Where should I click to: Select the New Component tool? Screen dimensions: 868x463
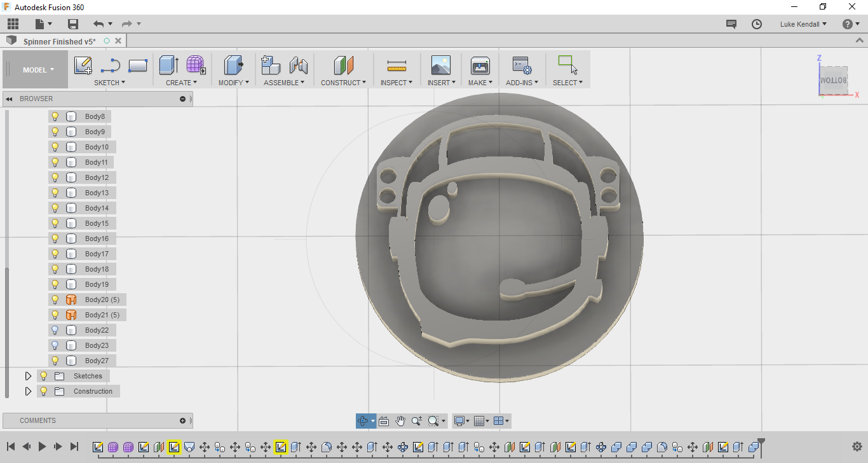pos(271,65)
